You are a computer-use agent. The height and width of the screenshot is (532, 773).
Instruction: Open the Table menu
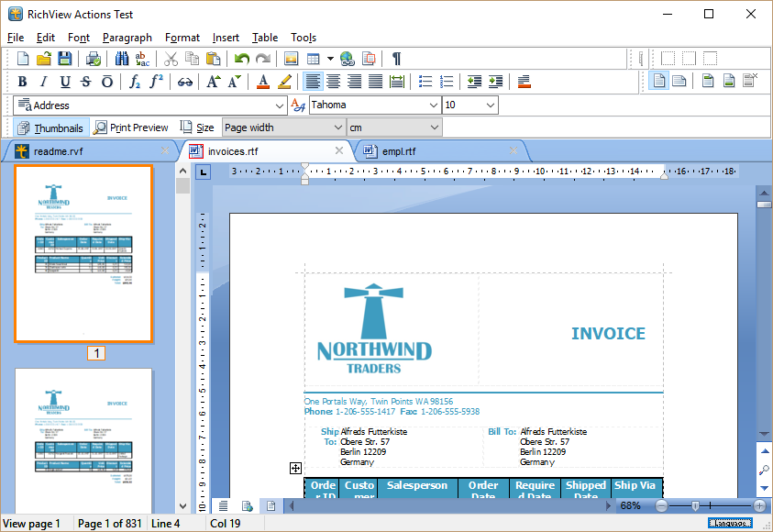[x=265, y=38]
